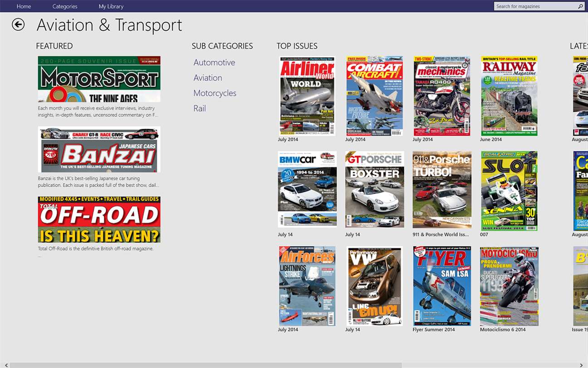Click the 'July 14' caption under Performance VW
This screenshot has width=588, height=368.
pos(353,330)
